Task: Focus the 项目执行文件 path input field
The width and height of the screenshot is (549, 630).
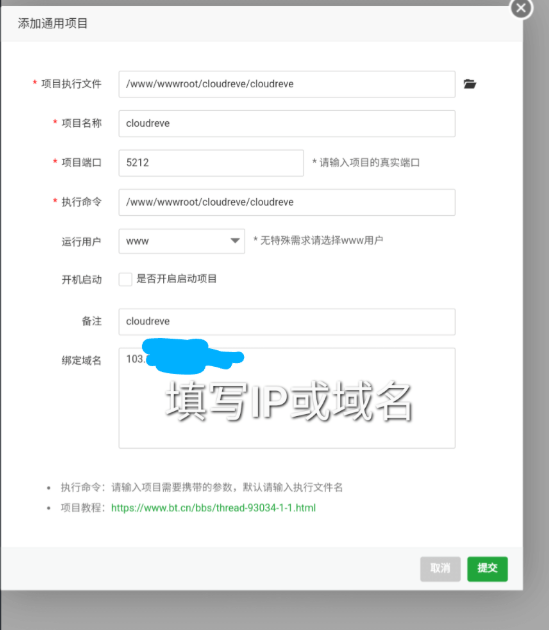Action: (x=287, y=84)
